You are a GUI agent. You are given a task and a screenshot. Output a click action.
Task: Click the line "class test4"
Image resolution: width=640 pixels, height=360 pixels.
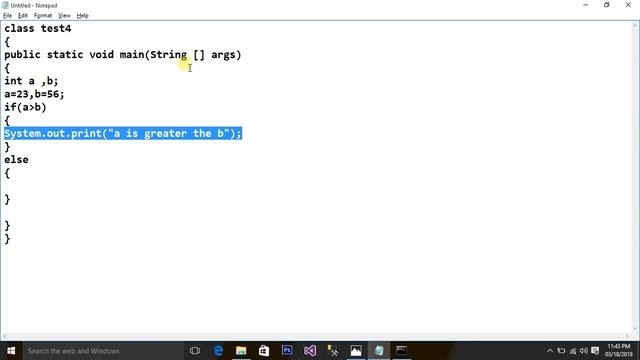[38, 29]
